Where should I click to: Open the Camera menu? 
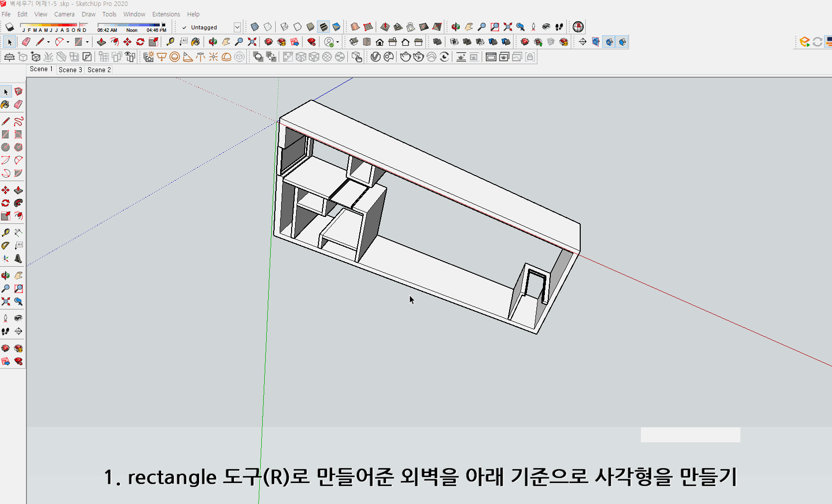[x=64, y=14]
